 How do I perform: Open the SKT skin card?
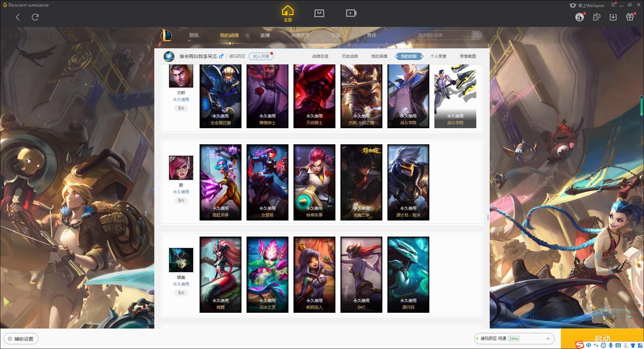tap(361, 275)
